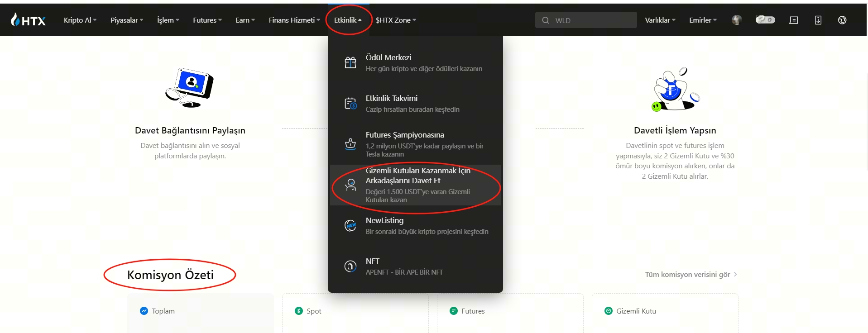Click the Gizemli Kutu label in the card
Image resolution: width=868 pixels, height=333 pixels.
(636, 311)
